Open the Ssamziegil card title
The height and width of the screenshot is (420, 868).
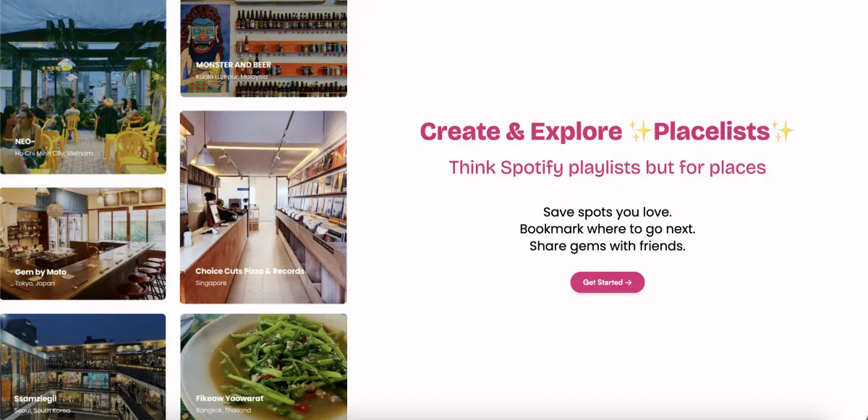pos(35,398)
